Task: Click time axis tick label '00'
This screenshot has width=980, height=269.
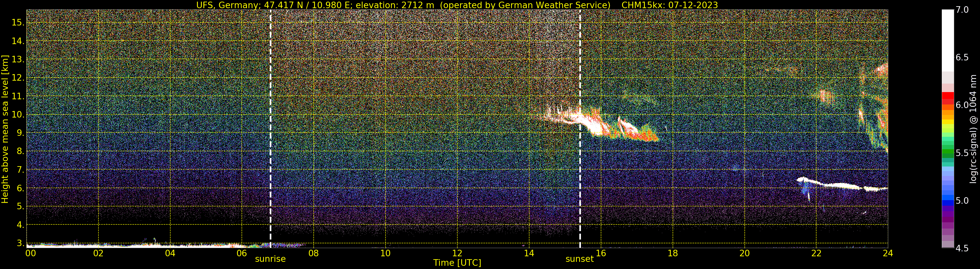Action: coord(30,253)
